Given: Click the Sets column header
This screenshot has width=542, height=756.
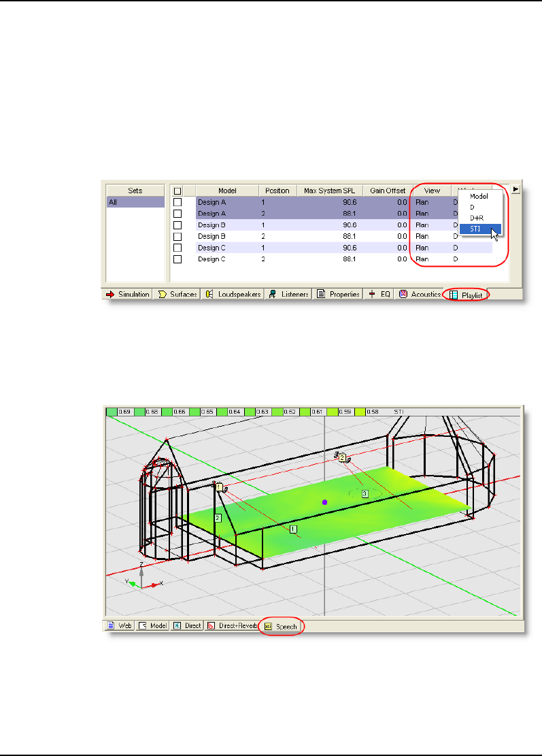Looking at the screenshot, I should (x=135, y=191).
